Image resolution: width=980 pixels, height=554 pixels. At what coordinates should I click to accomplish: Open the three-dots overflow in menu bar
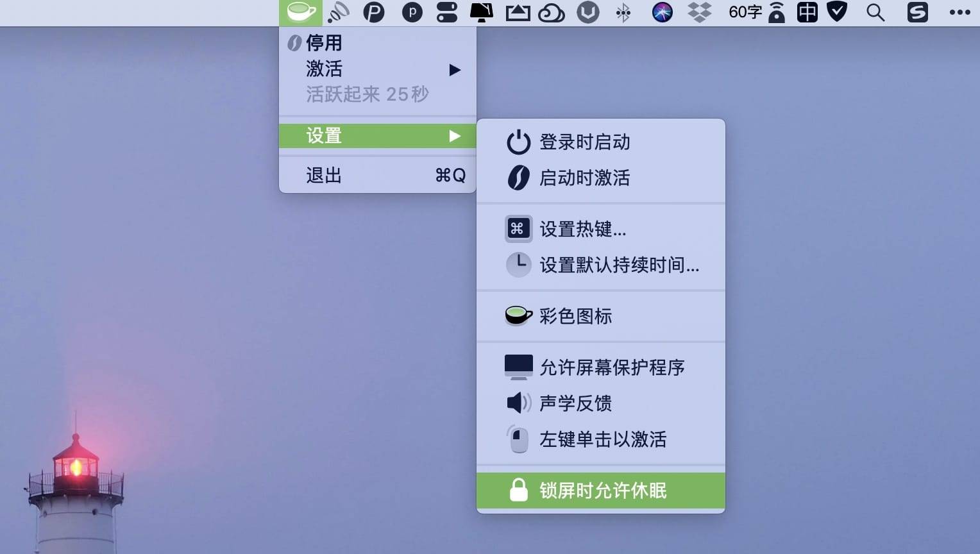pyautogui.click(x=959, y=12)
